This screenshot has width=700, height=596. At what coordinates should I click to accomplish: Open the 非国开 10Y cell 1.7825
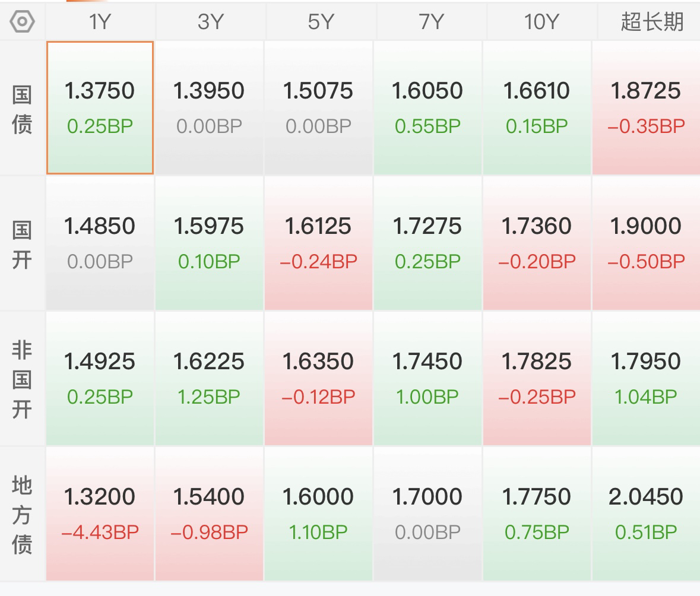coord(537,378)
